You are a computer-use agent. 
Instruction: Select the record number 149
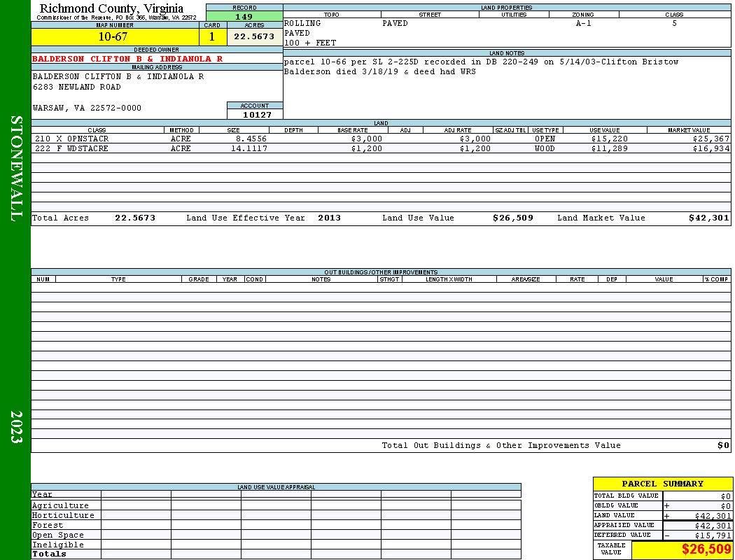click(244, 16)
